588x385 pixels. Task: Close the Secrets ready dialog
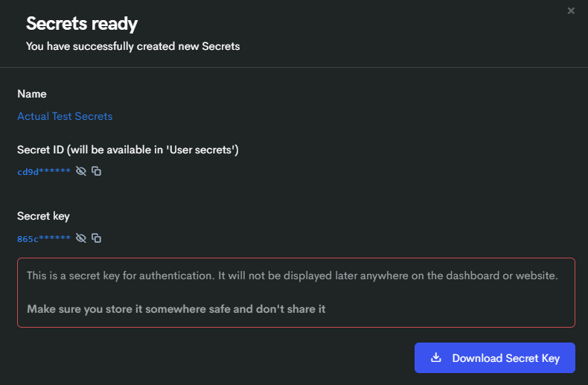pyautogui.click(x=571, y=11)
